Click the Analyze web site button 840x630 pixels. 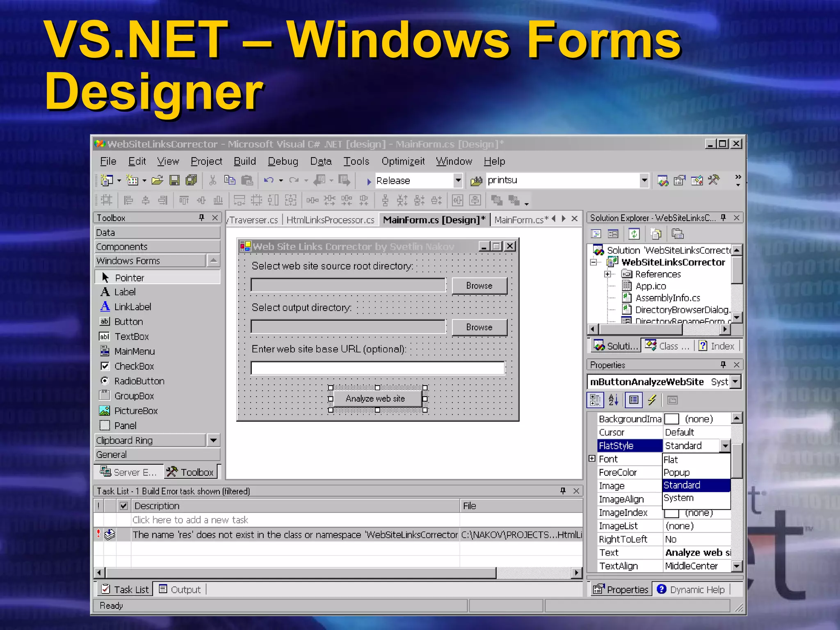point(375,398)
